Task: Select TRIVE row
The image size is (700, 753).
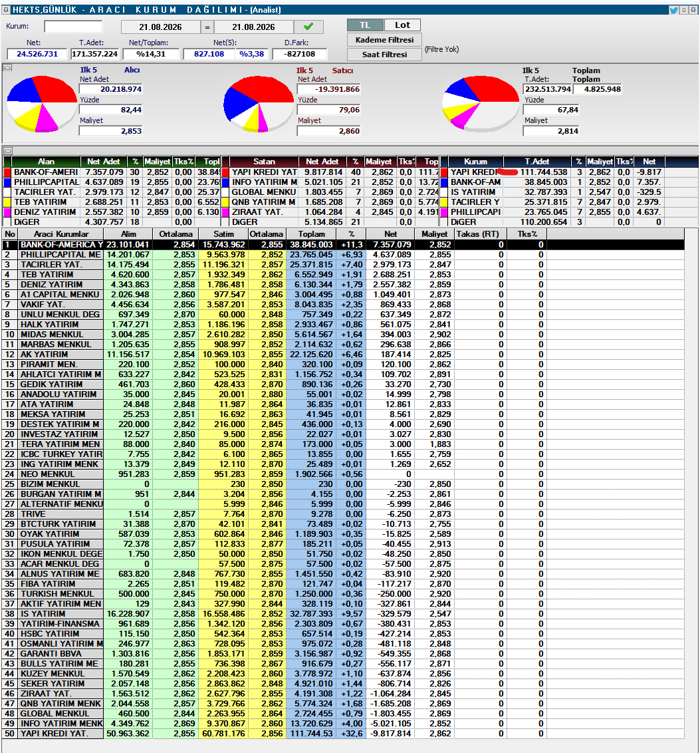Action: tap(343, 514)
